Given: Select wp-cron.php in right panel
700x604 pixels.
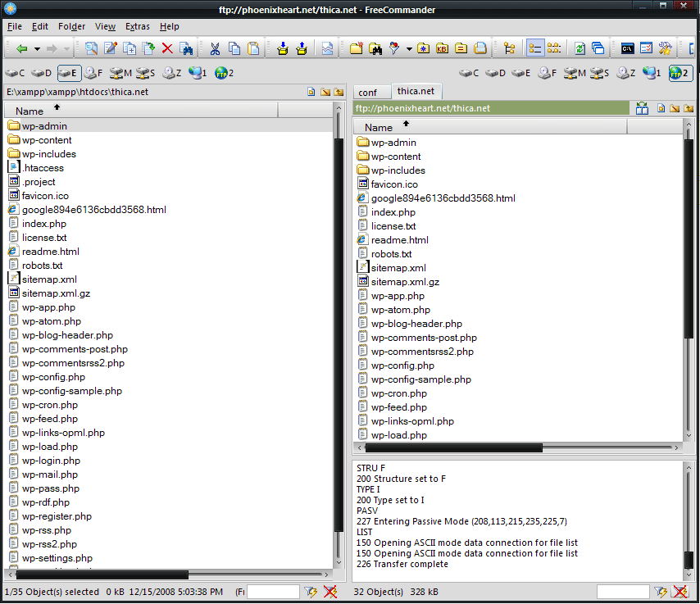Looking at the screenshot, I should click(x=398, y=393).
